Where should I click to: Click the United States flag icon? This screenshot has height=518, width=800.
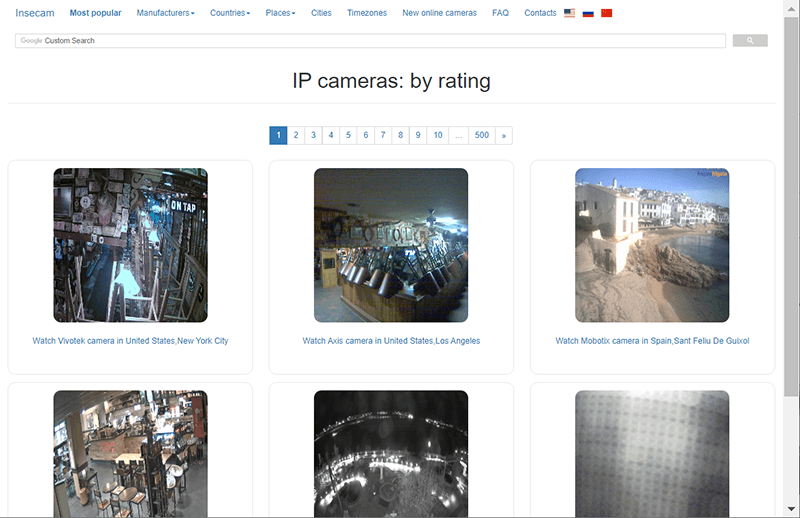pos(569,13)
